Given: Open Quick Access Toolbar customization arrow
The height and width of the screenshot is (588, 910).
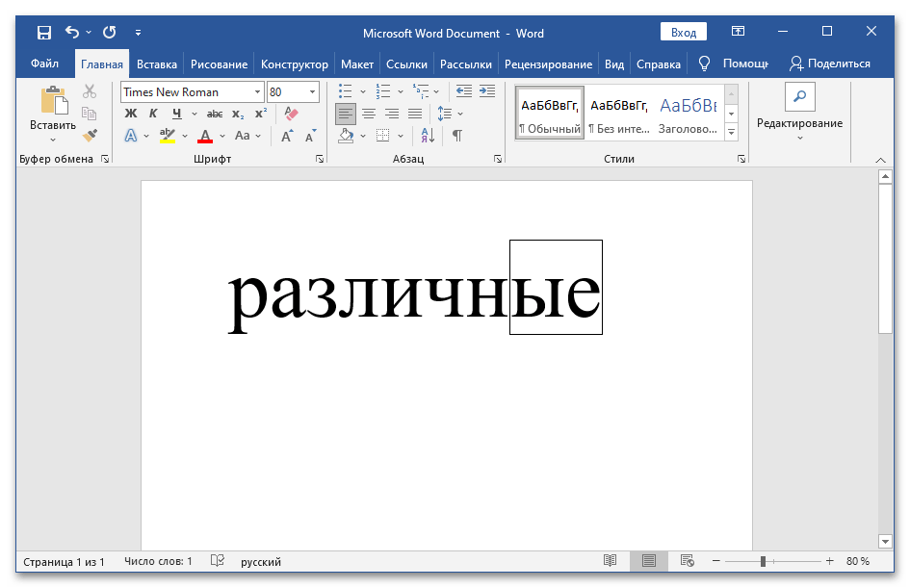Looking at the screenshot, I should pyautogui.click(x=138, y=33).
